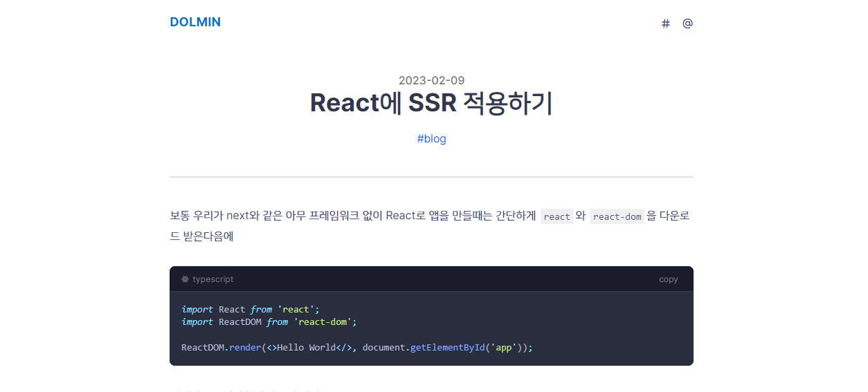The width and height of the screenshot is (868, 392).
Task: Click the inline code 'react'
Action: coord(557,216)
